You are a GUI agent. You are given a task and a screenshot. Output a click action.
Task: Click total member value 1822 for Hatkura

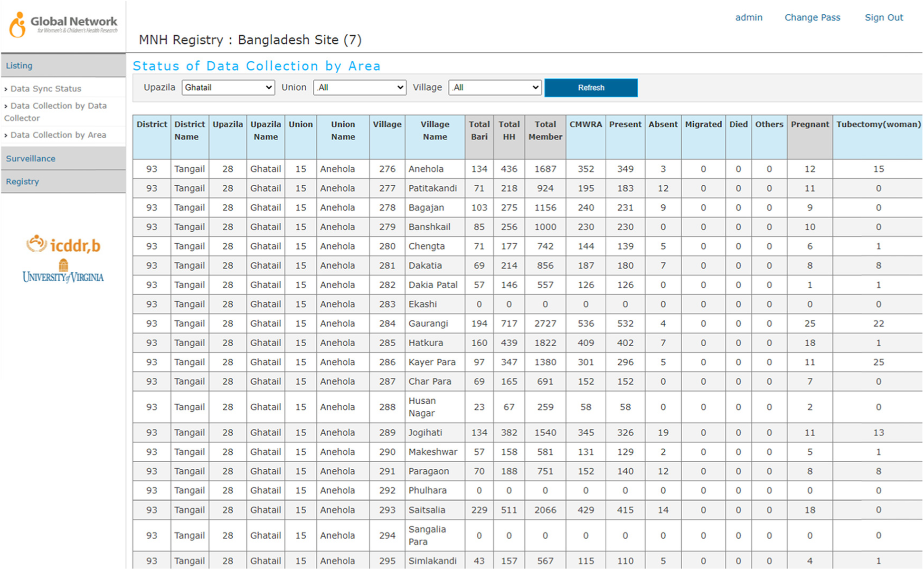point(545,343)
